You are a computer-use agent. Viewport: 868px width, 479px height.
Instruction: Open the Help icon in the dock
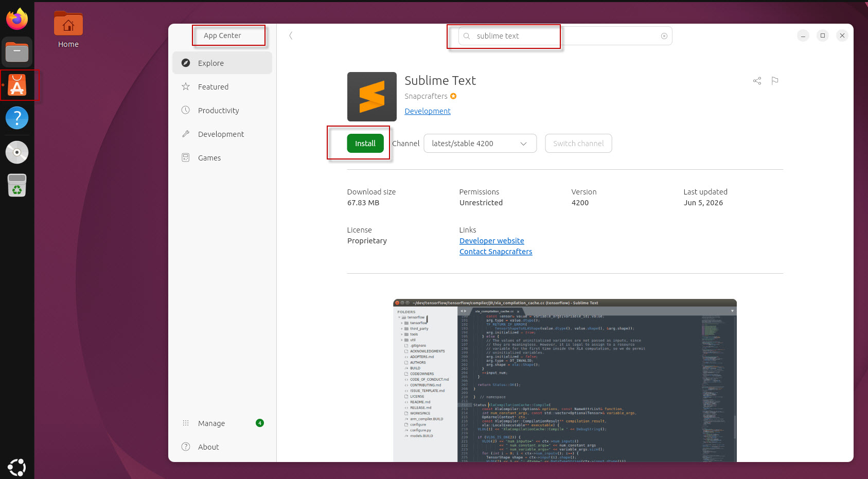click(x=17, y=118)
